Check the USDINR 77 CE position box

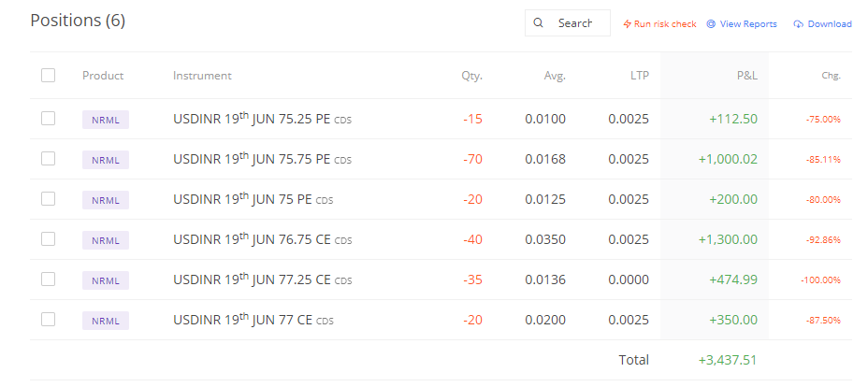[x=48, y=320]
